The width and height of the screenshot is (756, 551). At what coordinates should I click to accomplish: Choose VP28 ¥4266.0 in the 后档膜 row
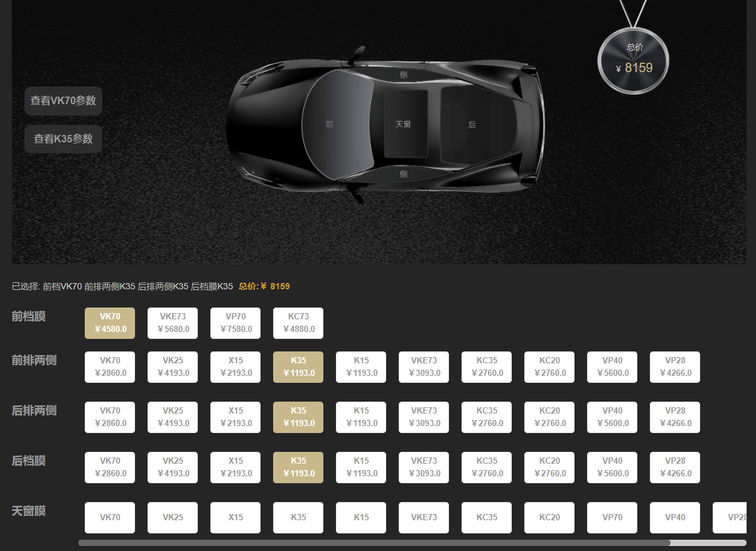675,468
